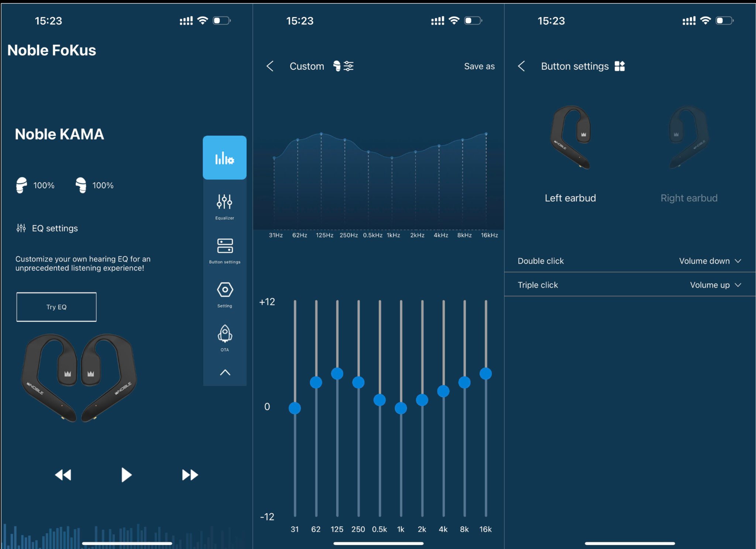Click the 16k slider knob

(486, 374)
